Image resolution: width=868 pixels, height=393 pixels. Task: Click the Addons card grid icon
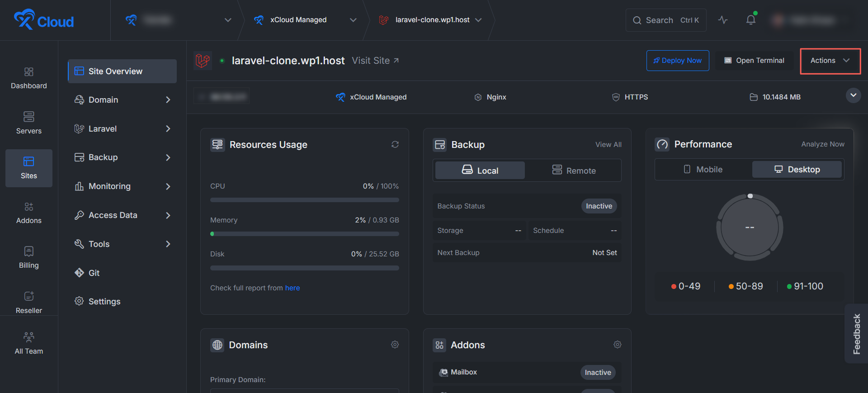click(439, 345)
